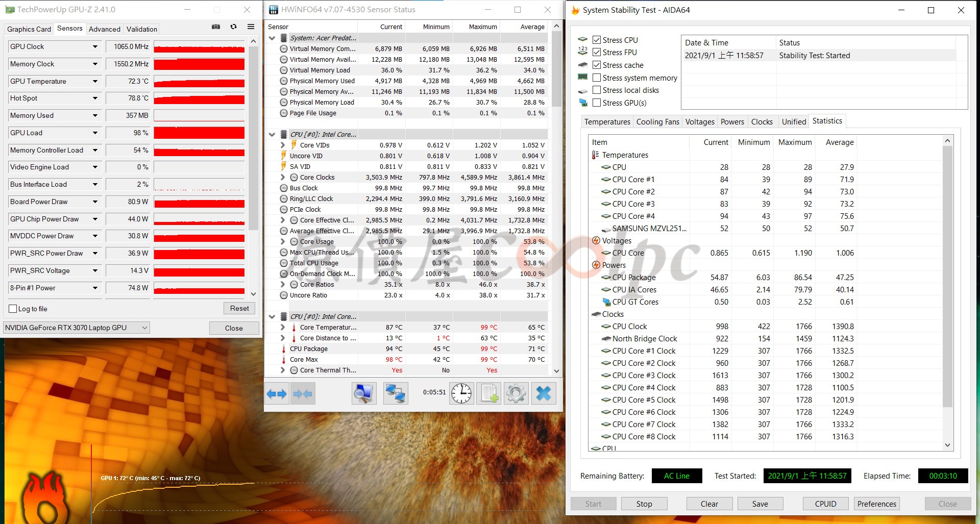Click GPU Load red graph bar
This screenshot has width=980, height=524.
tap(199, 133)
